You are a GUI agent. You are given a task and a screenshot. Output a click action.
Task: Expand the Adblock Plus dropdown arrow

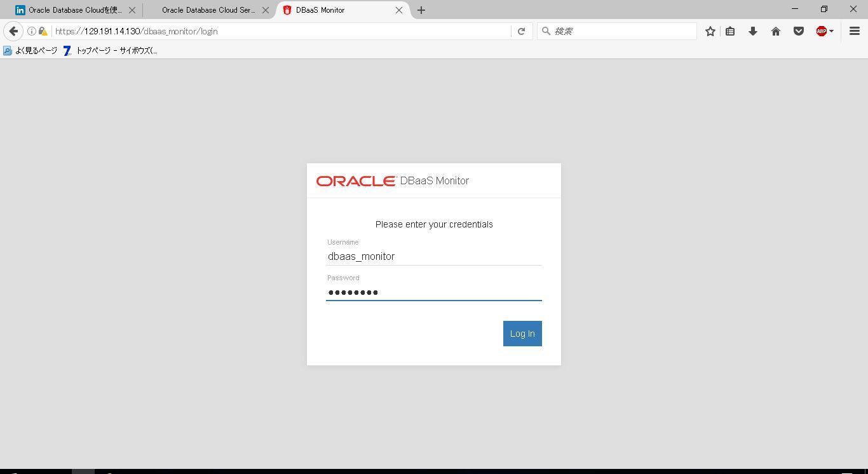[831, 31]
